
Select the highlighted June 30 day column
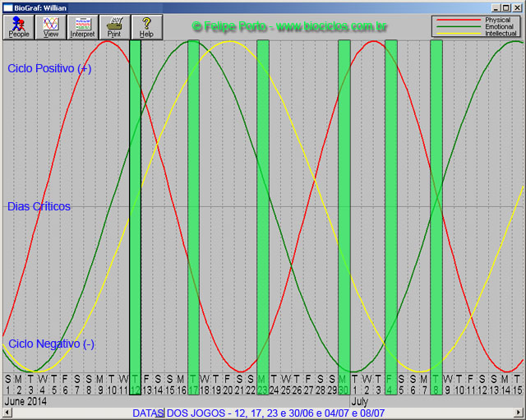344,217
